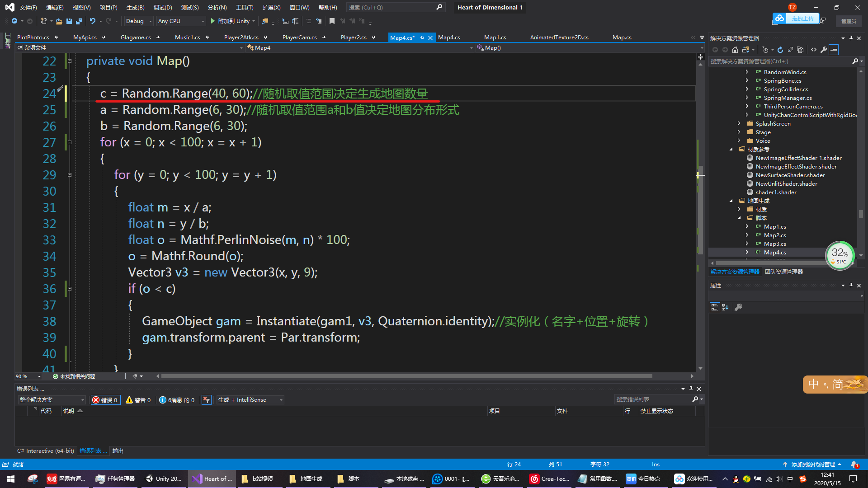This screenshot has width=868, height=488.
Task: Open the Any CPU platform dropdown
Action: click(x=181, y=21)
